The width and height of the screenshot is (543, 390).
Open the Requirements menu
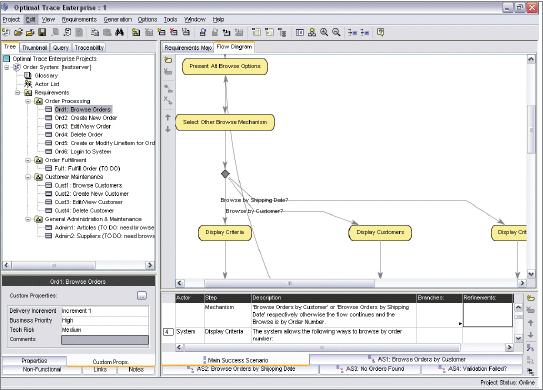coord(79,19)
